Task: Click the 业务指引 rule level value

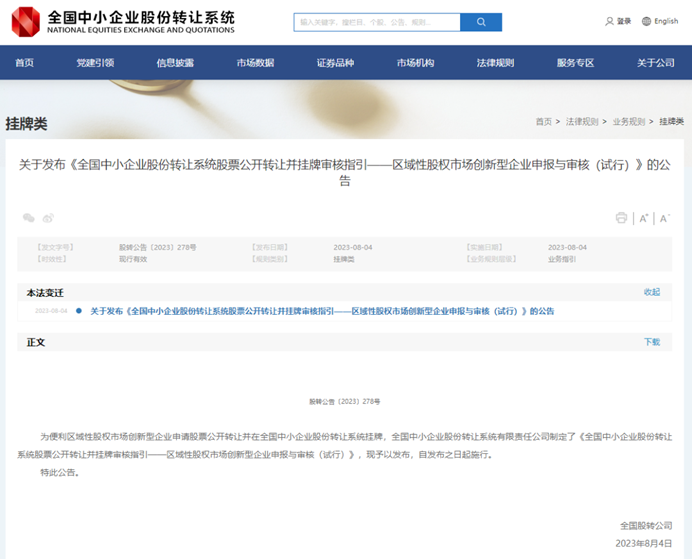Action: (562, 259)
